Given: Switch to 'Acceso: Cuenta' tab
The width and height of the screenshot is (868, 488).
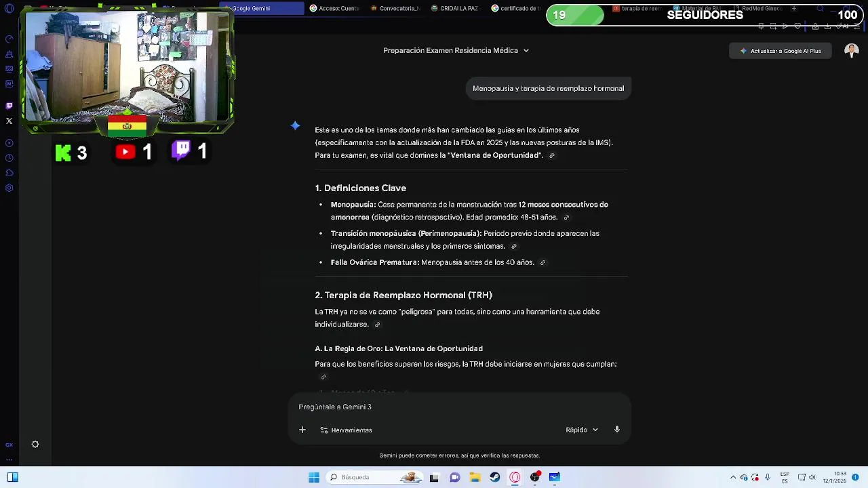Looking at the screenshot, I should tap(334, 8).
